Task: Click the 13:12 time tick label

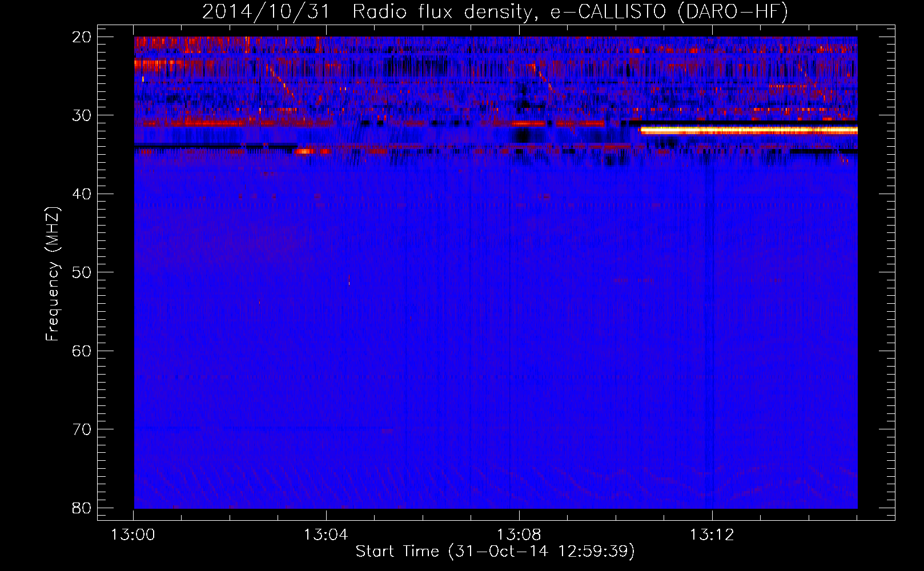Action: tap(712, 535)
